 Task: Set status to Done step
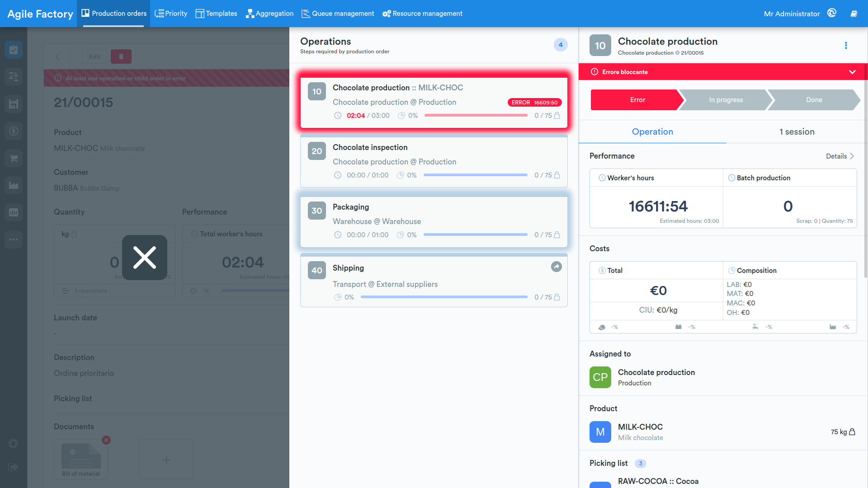[814, 100]
